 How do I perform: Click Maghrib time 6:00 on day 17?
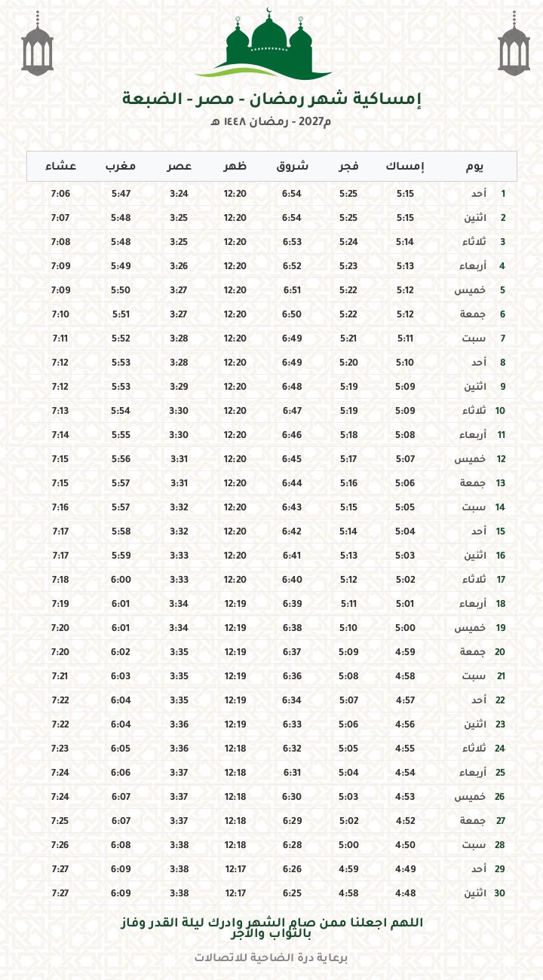click(121, 580)
